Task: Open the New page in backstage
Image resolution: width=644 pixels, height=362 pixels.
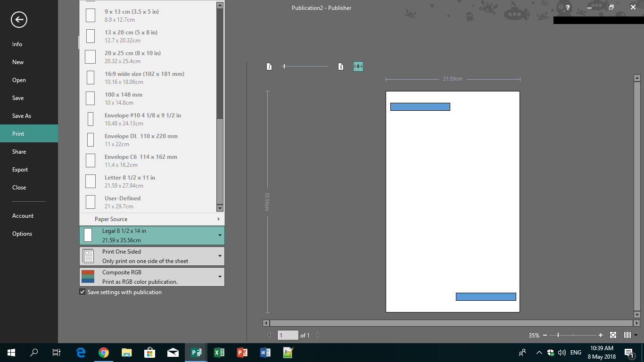Action: 29,62
